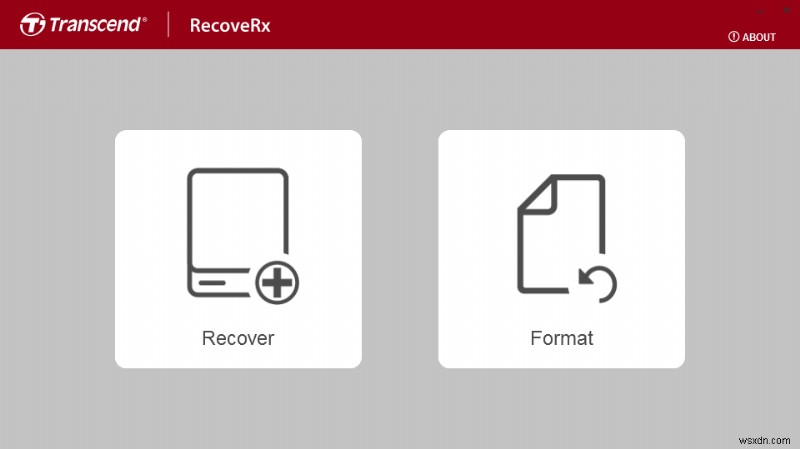This screenshot has height=449, width=800.
Task: Click the ABOUT info circle icon
Action: pyautogui.click(x=733, y=37)
